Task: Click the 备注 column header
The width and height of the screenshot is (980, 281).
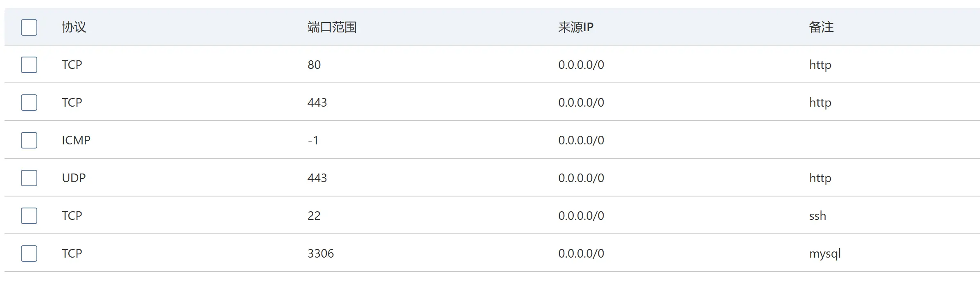Action: (x=822, y=27)
